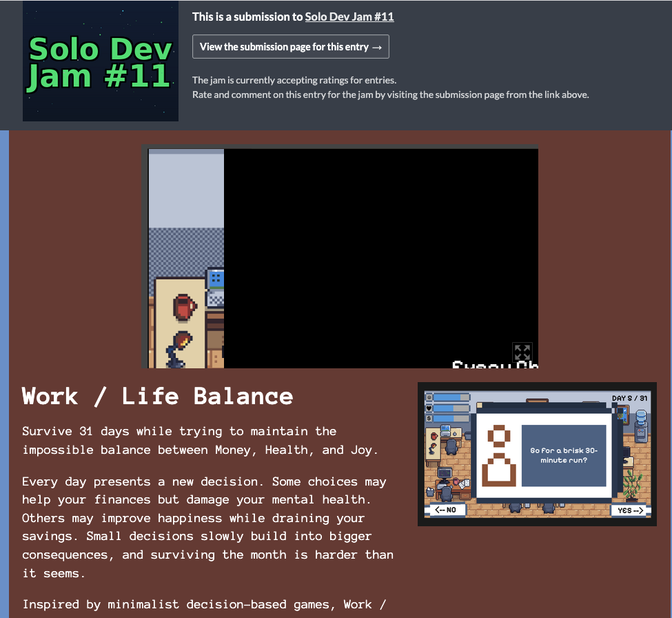
Task: Click the pixel person avatar in the screenshot
Action: coord(499,455)
